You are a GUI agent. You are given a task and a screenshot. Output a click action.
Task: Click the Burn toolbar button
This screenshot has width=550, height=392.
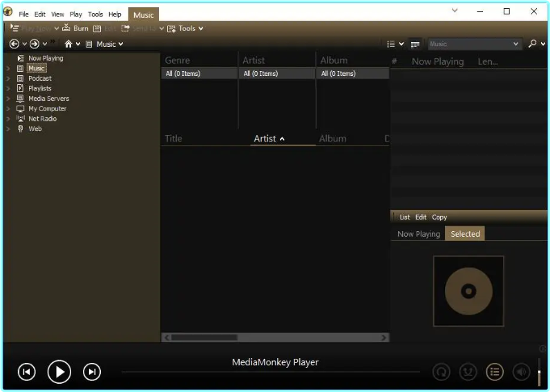coord(75,28)
